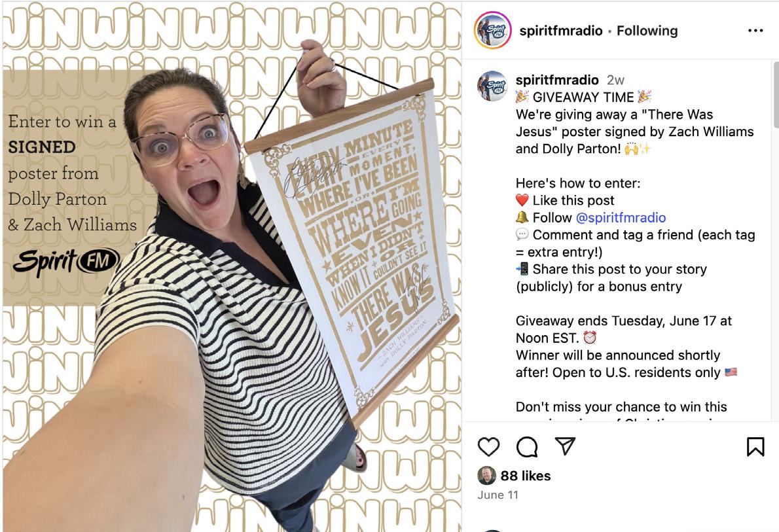Click the giveaway poster photo
This screenshot has width=779, height=532.
tap(232, 267)
